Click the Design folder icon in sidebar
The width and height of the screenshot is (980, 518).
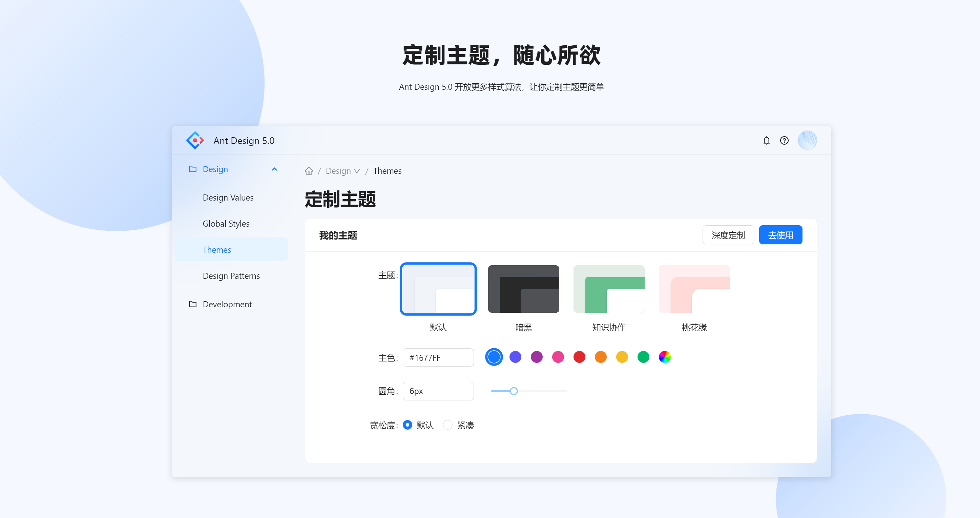click(192, 169)
